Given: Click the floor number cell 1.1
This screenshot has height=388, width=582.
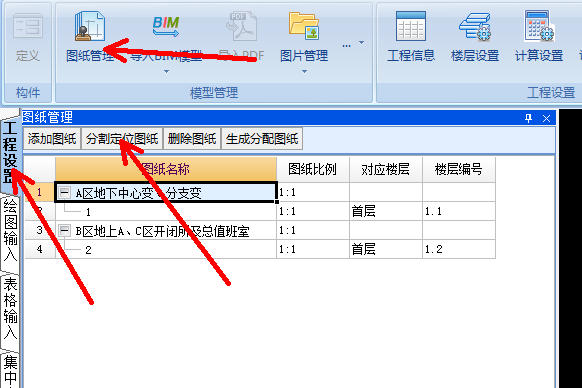Looking at the screenshot, I should tap(459, 212).
